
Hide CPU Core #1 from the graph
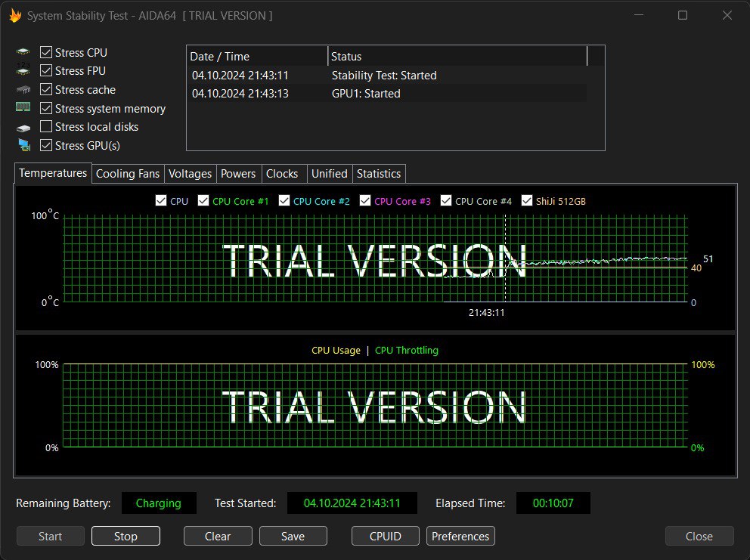click(x=203, y=200)
